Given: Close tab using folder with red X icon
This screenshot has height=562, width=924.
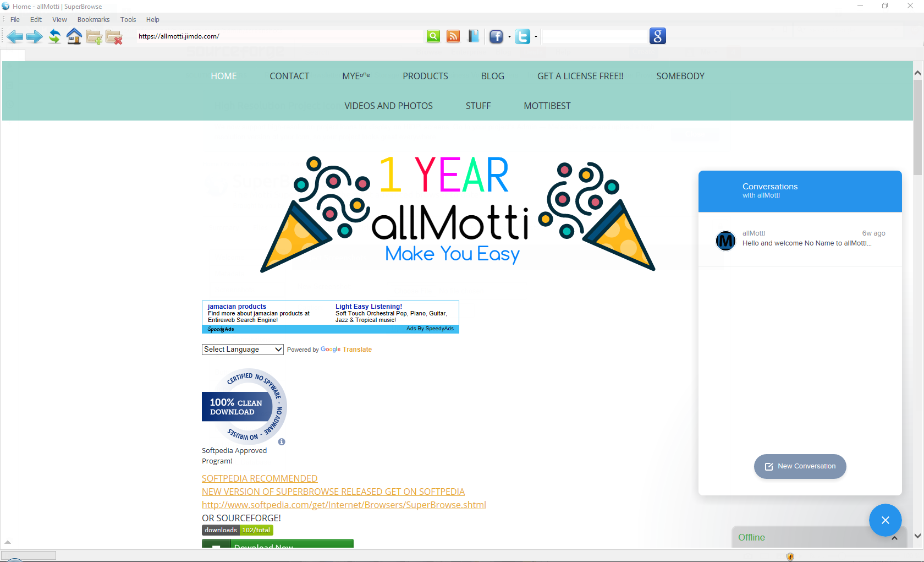Looking at the screenshot, I should [x=114, y=37].
